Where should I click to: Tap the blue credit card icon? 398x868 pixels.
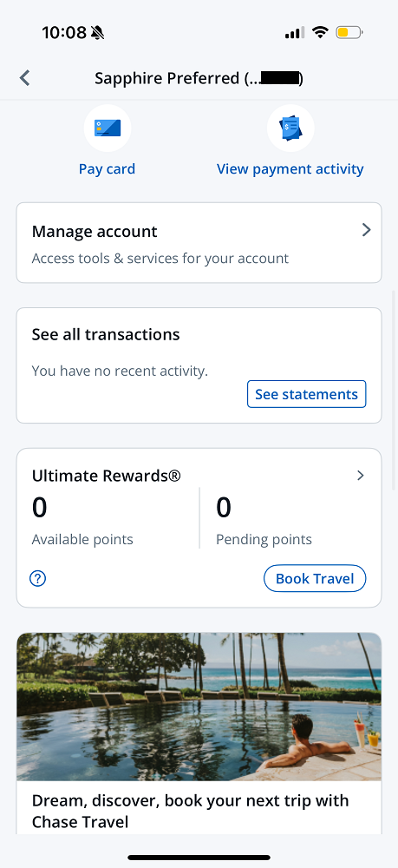point(108,128)
